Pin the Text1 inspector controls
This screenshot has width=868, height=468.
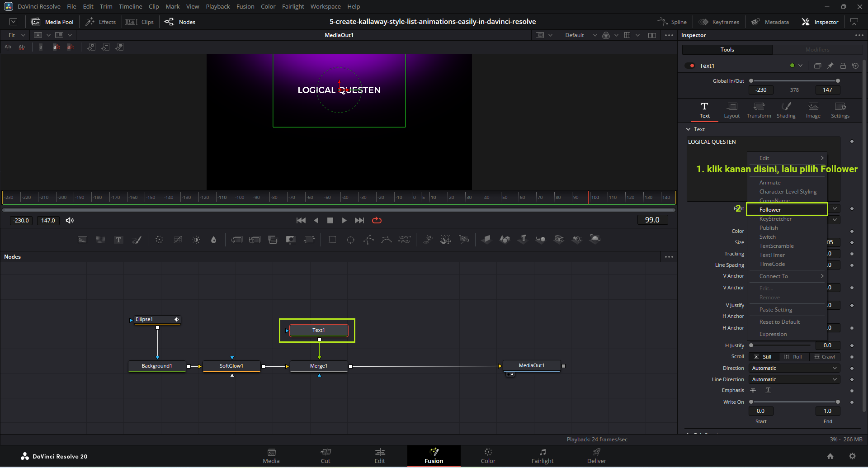[830, 66]
